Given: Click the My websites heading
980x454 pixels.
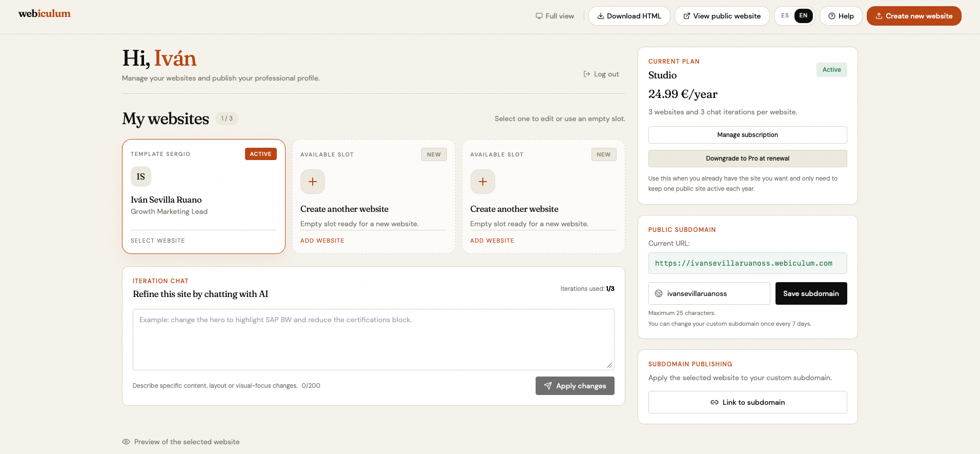Looking at the screenshot, I should (166, 119).
